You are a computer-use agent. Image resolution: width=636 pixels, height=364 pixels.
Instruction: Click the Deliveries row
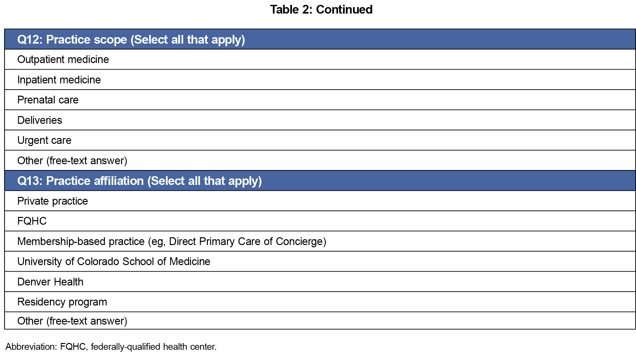(39, 120)
